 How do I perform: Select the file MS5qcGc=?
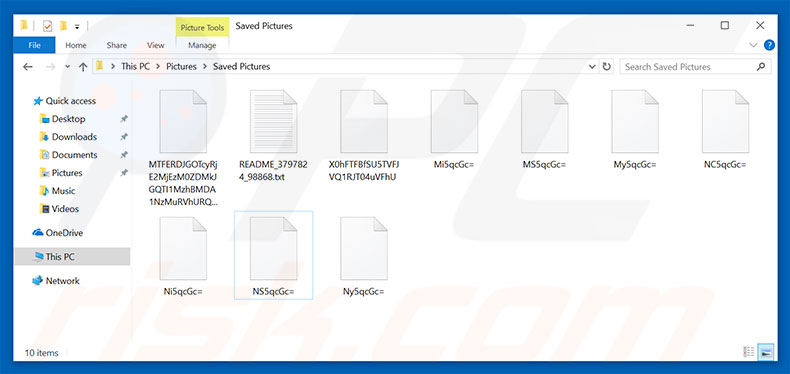544,130
